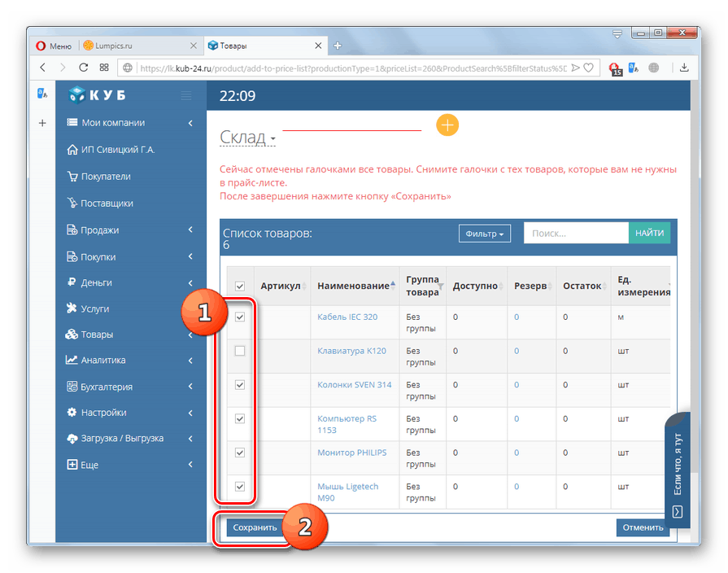Click the send page arrow icon
Screen dimensions: 728x573
[x=576, y=68]
